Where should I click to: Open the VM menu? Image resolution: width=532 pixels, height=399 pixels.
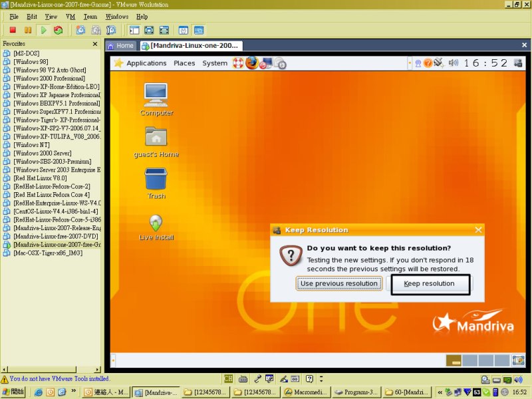click(70, 17)
